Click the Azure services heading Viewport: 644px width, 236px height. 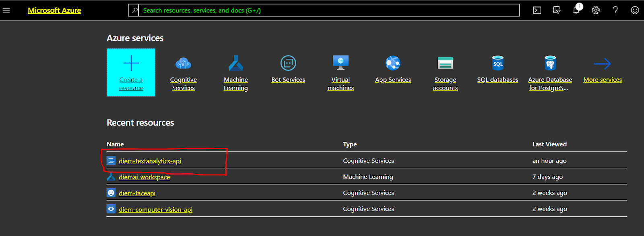(135, 38)
